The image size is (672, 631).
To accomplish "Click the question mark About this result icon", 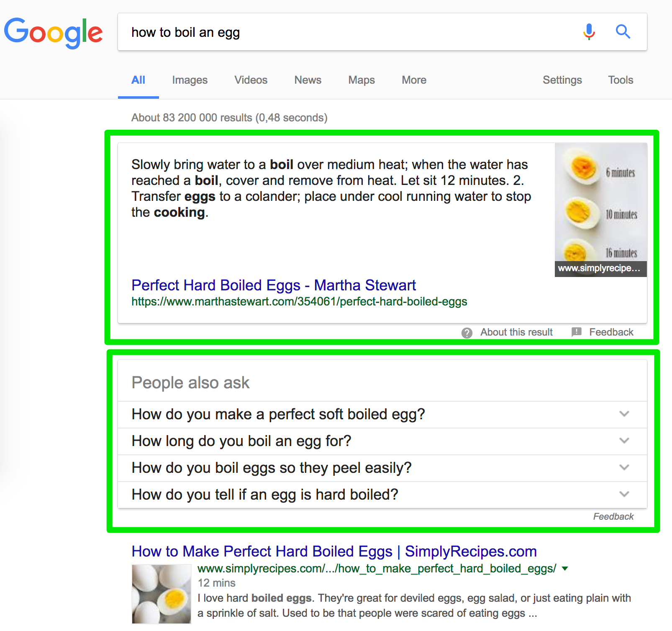I will pyautogui.click(x=467, y=333).
